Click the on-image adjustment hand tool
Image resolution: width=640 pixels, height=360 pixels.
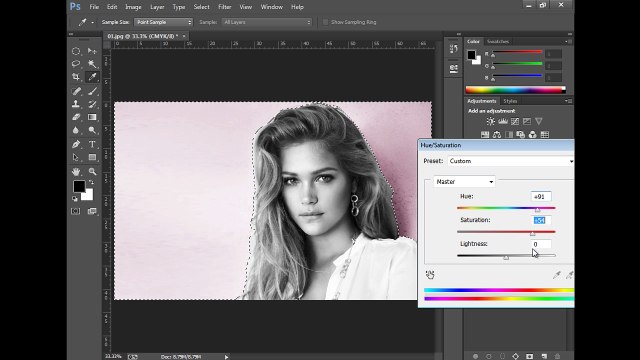[430, 275]
